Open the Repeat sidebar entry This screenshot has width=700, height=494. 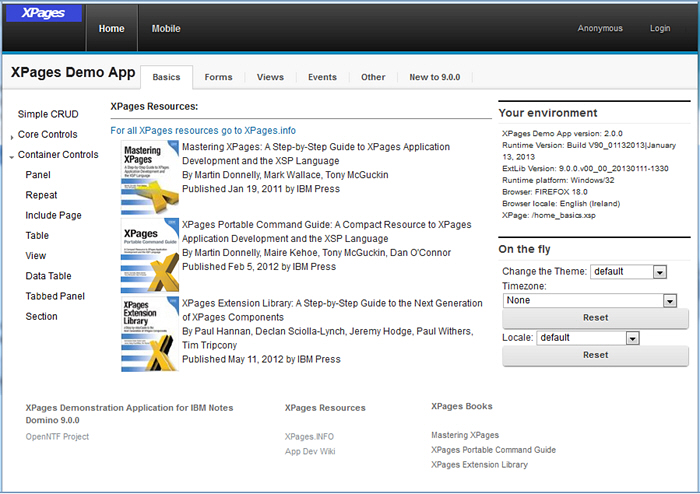click(42, 195)
